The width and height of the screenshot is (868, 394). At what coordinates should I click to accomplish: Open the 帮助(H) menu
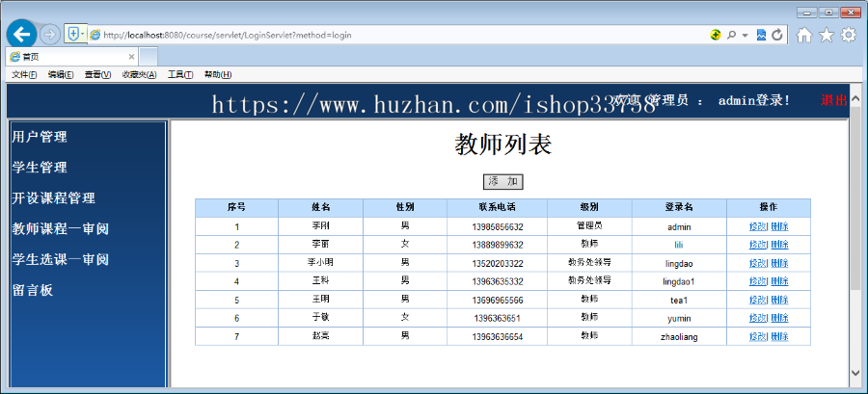pos(218,74)
